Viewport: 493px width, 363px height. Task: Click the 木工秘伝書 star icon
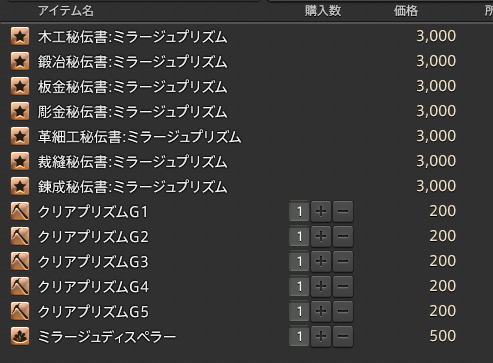(20, 36)
